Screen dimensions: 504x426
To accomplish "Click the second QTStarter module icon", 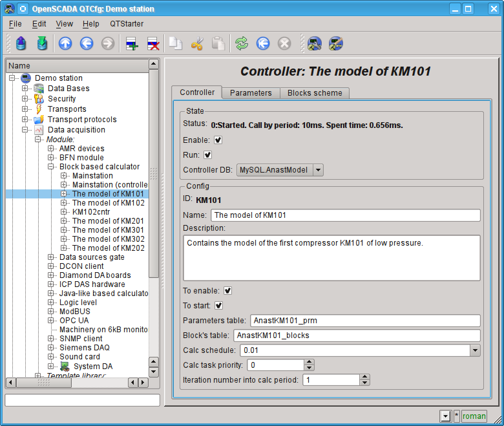I will point(336,43).
